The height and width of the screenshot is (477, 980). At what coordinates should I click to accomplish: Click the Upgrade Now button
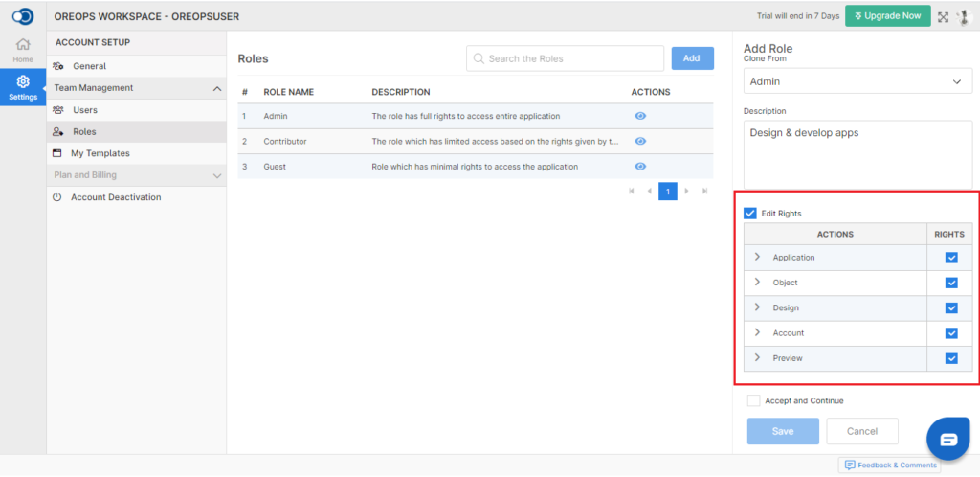[887, 16]
